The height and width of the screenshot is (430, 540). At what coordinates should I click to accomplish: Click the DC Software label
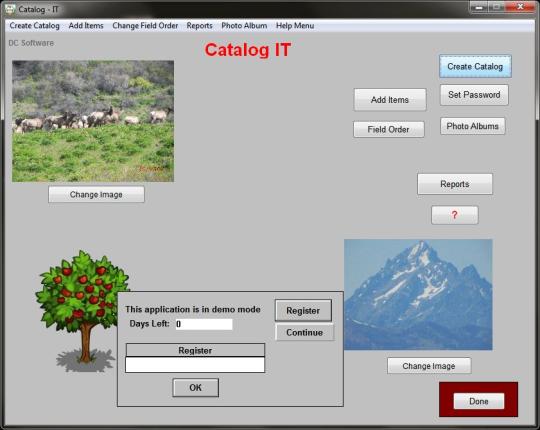(31, 43)
